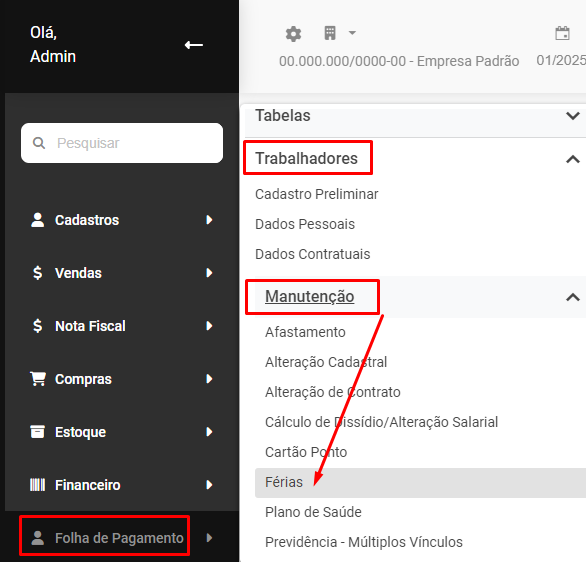
Task: Click the Pesquisar search field
Action: (122, 143)
